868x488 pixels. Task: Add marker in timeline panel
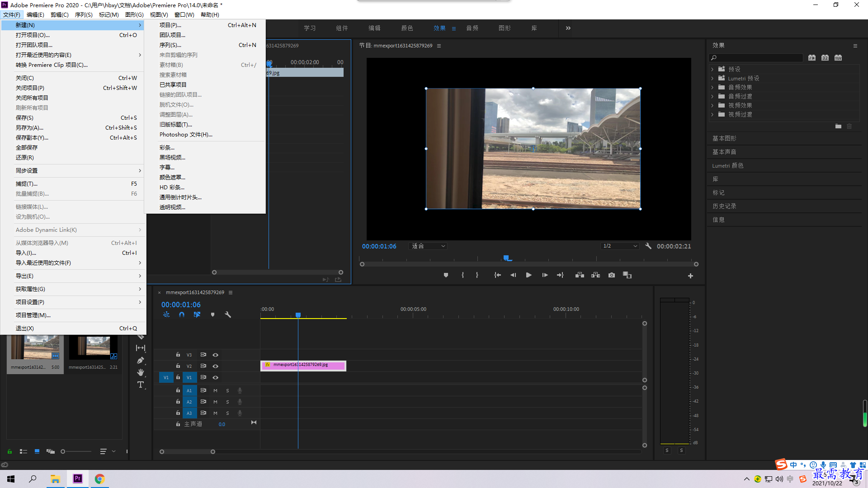pyautogui.click(x=212, y=314)
